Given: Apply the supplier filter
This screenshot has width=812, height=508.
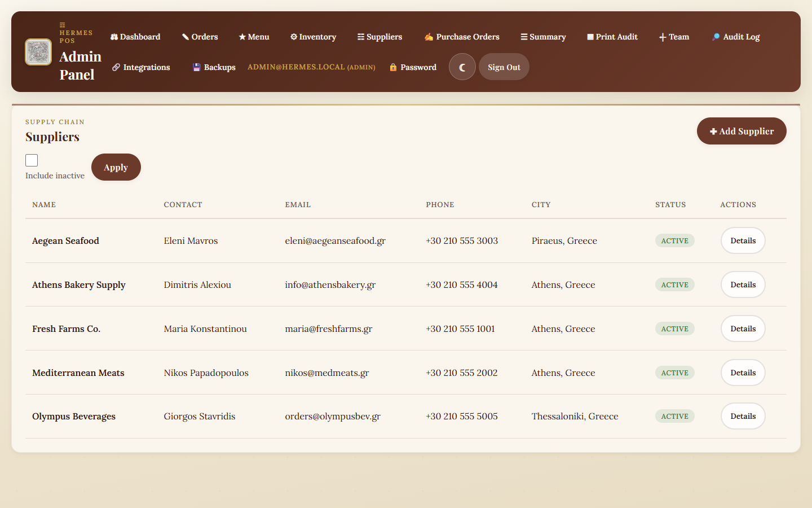Looking at the screenshot, I should pos(116,167).
